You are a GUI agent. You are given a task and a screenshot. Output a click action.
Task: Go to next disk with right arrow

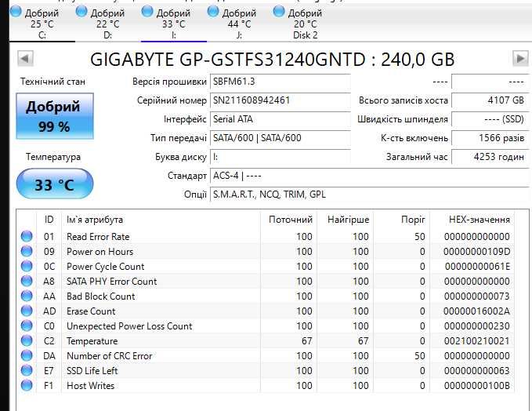[520, 58]
